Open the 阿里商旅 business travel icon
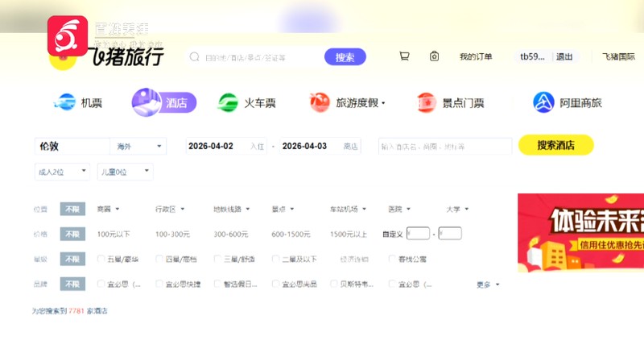The image size is (644, 357). 543,102
